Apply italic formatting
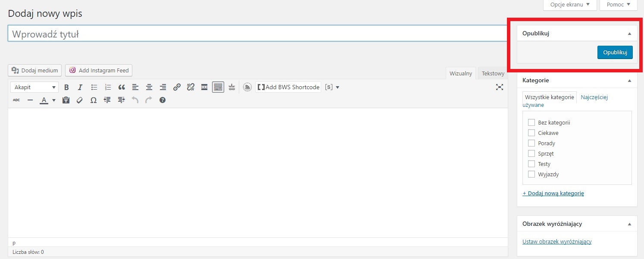Image resolution: width=644 pixels, height=259 pixels. [x=80, y=87]
